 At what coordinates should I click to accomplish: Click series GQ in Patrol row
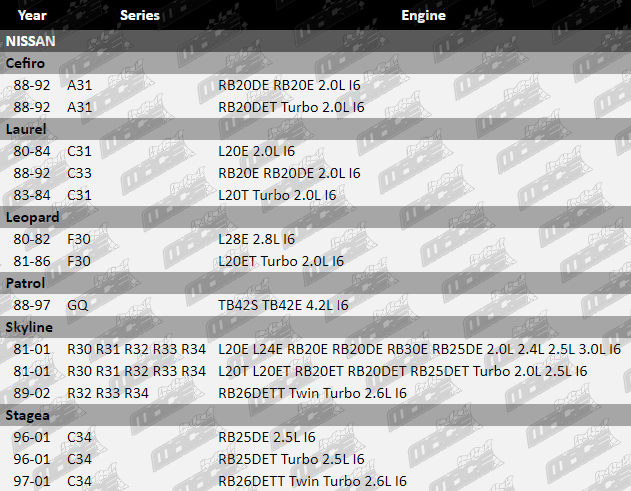77,305
